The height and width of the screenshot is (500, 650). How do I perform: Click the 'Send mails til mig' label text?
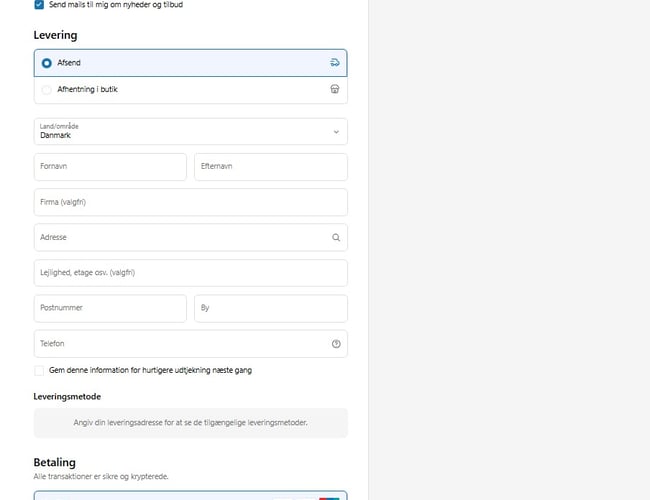pyautogui.click(x=115, y=5)
